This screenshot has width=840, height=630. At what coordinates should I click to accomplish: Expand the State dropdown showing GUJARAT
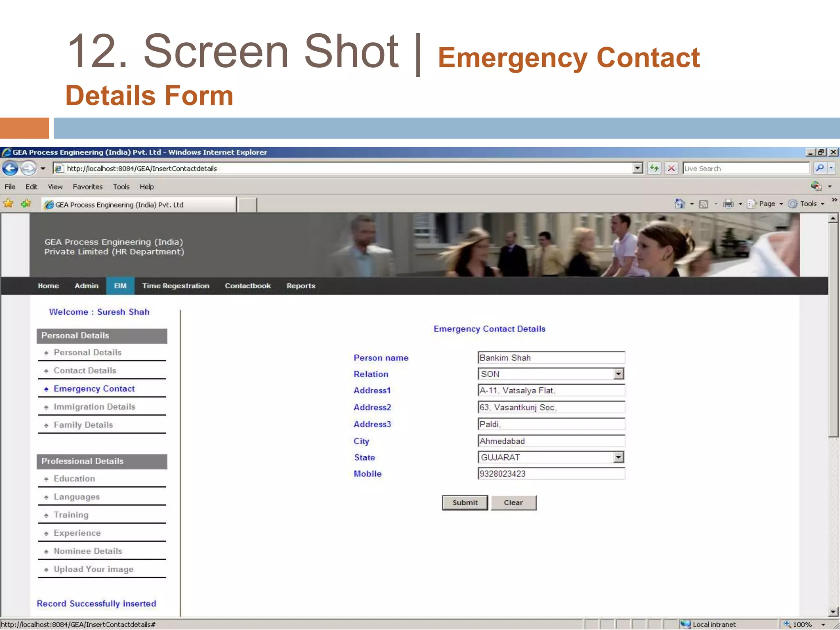619,457
